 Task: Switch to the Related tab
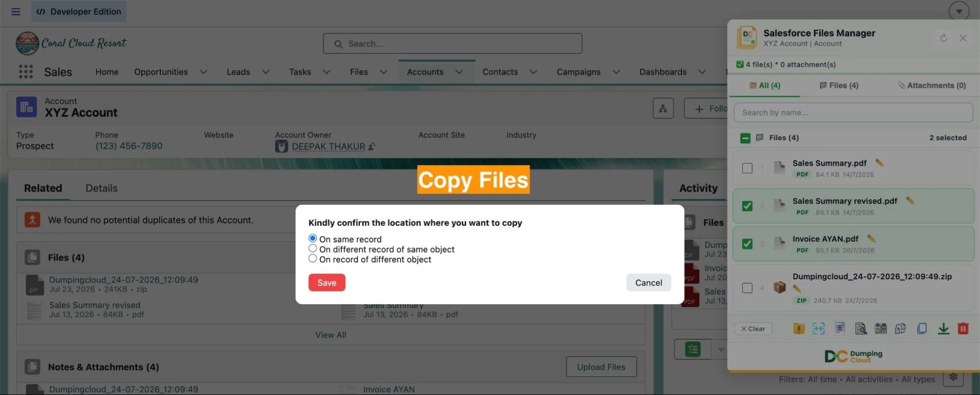click(43, 188)
